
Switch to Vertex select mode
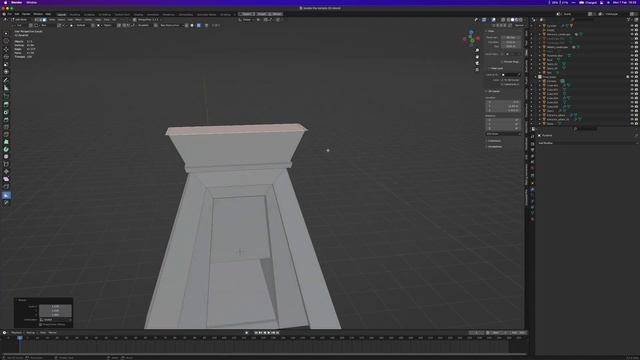(36, 20)
